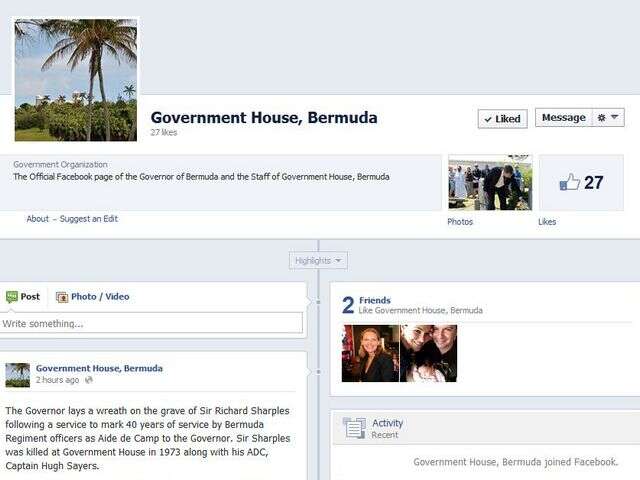Click the globe privacy icon next to 2 hours ago
Image resolution: width=640 pixels, height=480 pixels.
[x=89, y=380]
